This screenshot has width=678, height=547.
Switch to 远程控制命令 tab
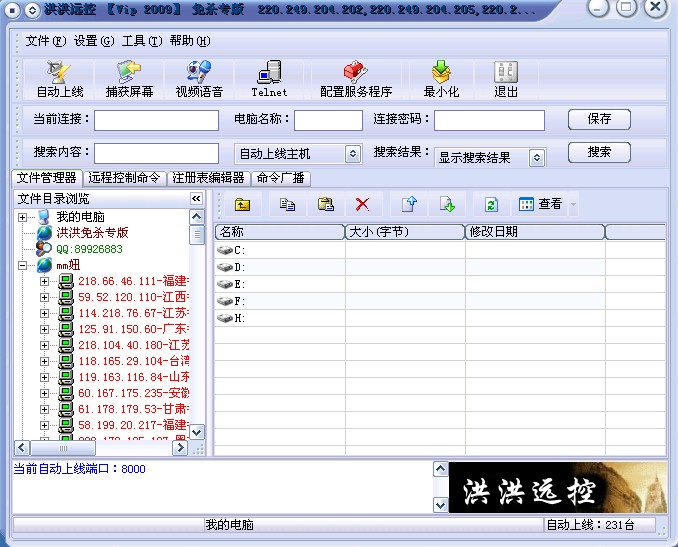124,178
